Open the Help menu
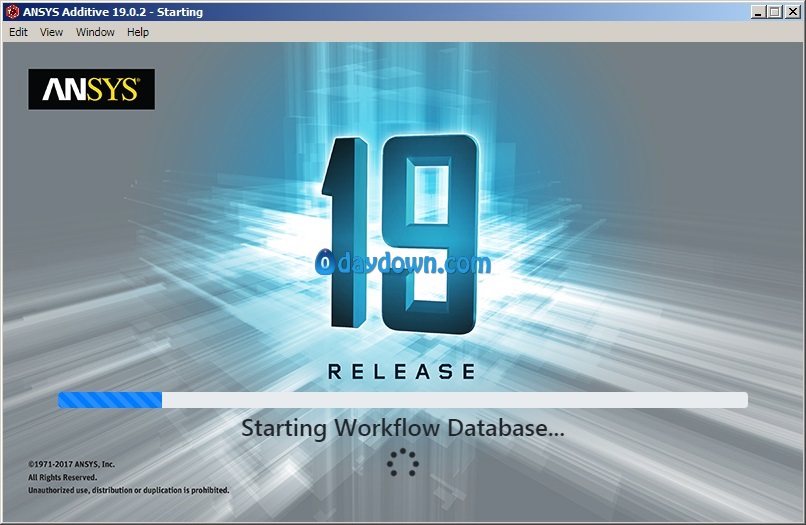 (x=138, y=32)
